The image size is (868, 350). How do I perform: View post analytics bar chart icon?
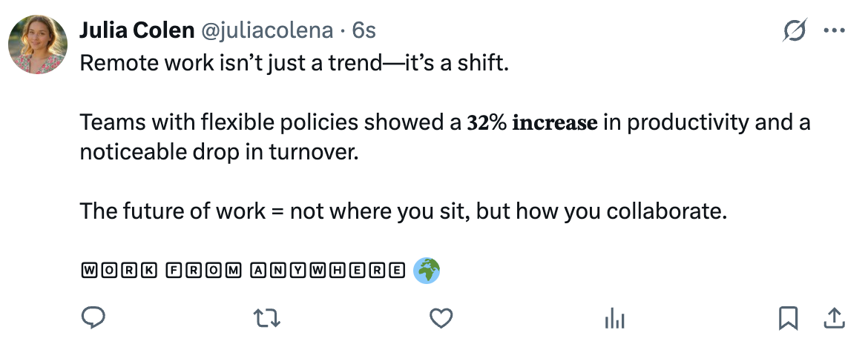(x=615, y=318)
